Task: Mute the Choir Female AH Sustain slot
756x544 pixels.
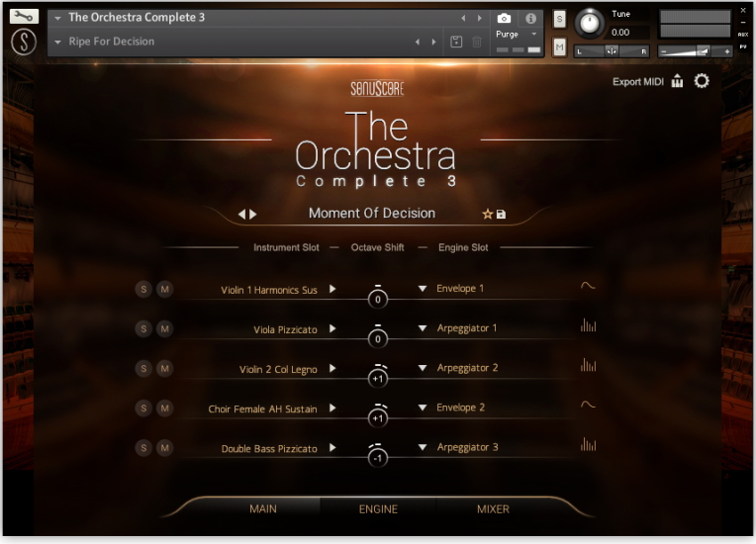Action: pyautogui.click(x=165, y=408)
